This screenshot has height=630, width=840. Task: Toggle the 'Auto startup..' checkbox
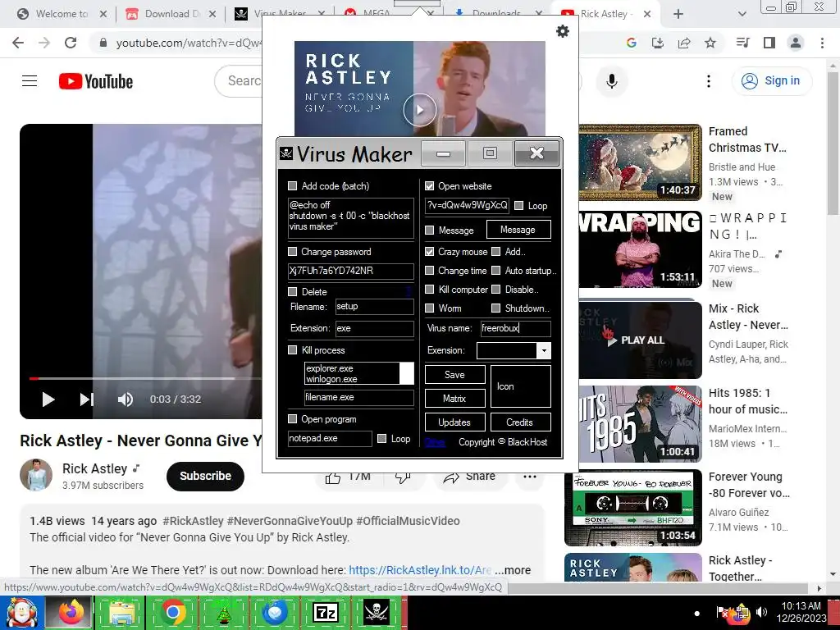point(496,271)
